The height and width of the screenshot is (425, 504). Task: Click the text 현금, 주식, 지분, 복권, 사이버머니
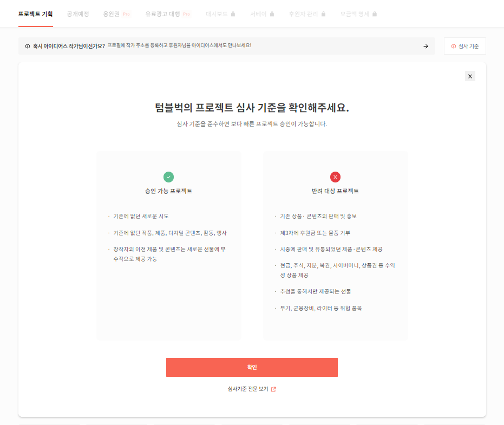(337, 270)
